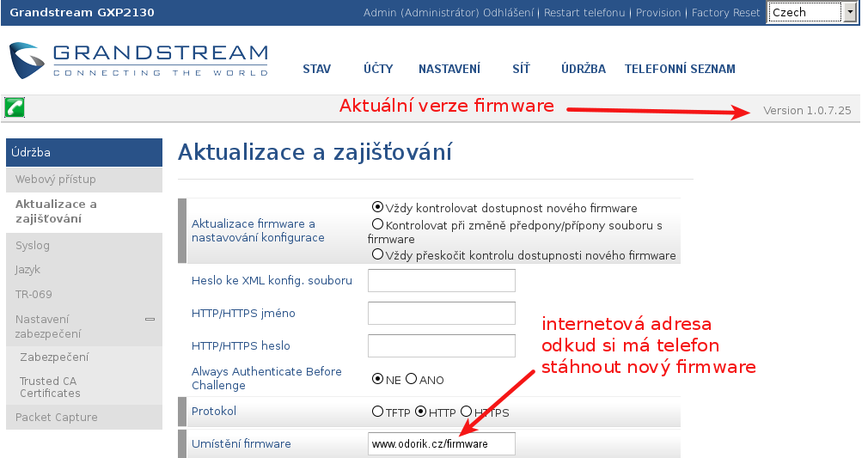Open Syslog in the sidebar
The height and width of the screenshot is (458, 868).
pyautogui.click(x=33, y=246)
